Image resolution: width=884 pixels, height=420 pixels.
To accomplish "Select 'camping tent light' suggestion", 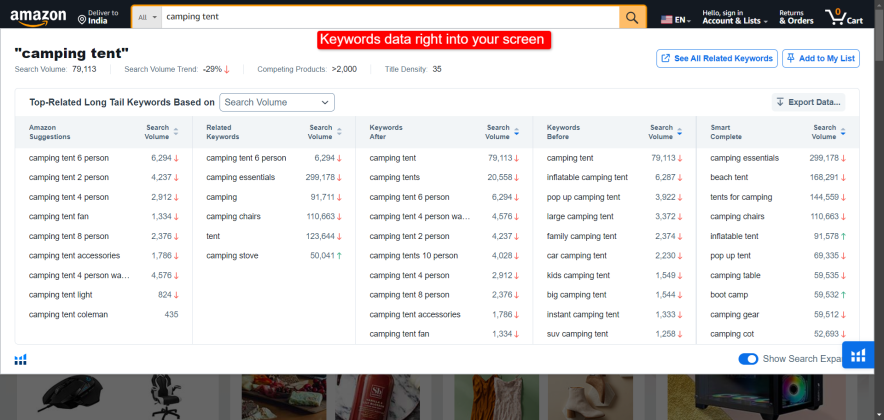I will pos(60,295).
